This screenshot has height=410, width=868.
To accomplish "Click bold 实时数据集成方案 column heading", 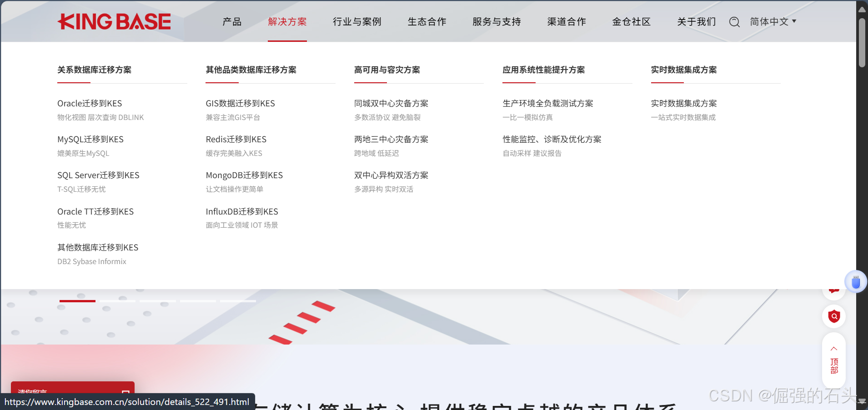I will click(684, 70).
